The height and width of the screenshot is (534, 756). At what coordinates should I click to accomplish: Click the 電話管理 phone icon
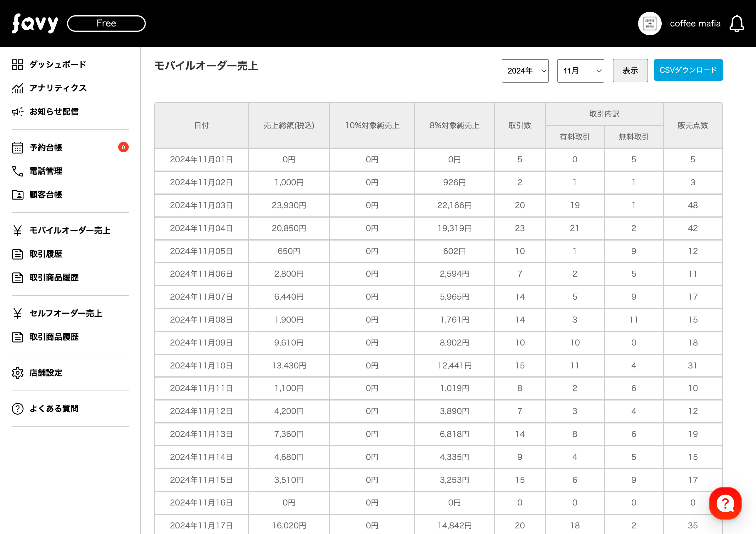pyautogui.click(x=17, y=171)
